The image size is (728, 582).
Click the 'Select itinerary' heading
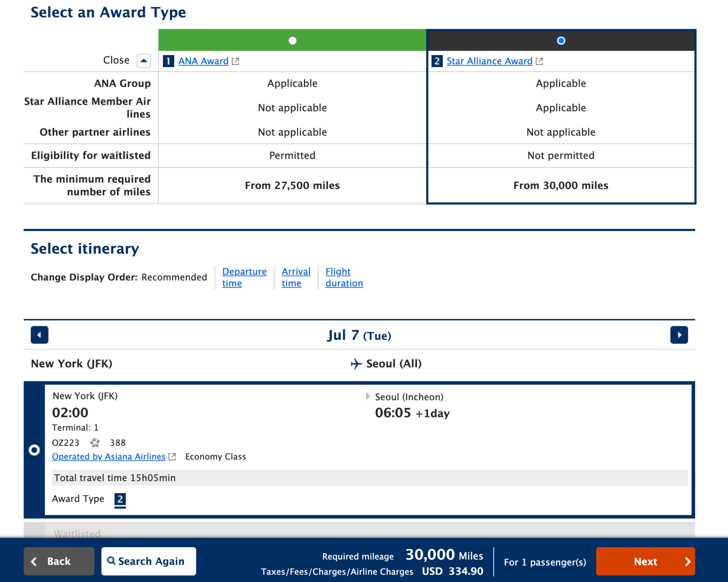tap(85, 249)
